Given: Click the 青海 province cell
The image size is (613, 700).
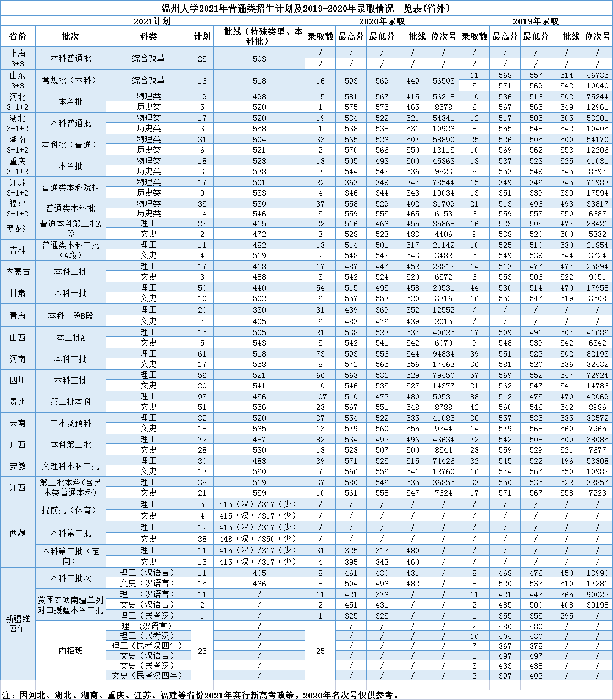Looking at the screenshot, I should [18, 315].
